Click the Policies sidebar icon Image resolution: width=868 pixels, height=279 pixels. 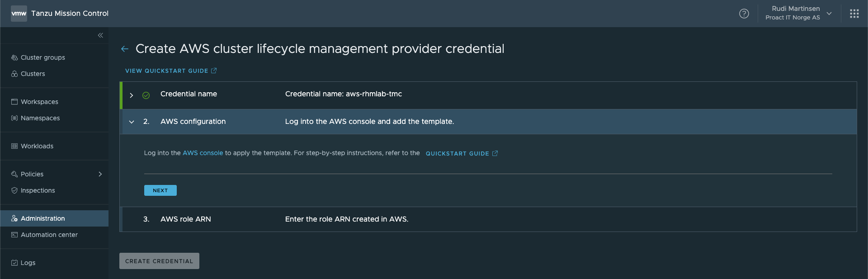click(x=14, y=174)
